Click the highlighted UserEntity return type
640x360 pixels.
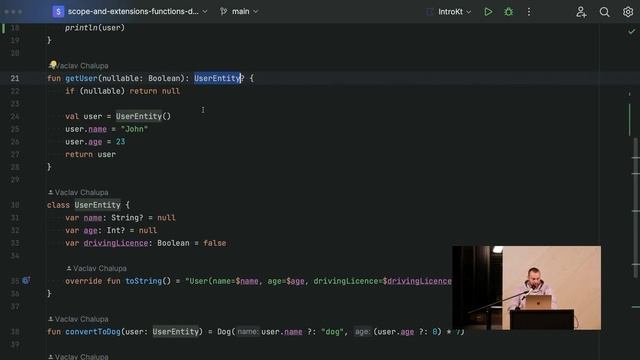pyautogui.click(x=217, y=78)
